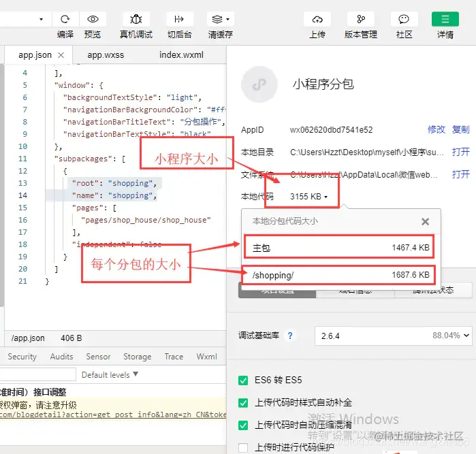Close the app.json editor tab
The height and width of the screenshot is (454, 476).
pos(61,55)
